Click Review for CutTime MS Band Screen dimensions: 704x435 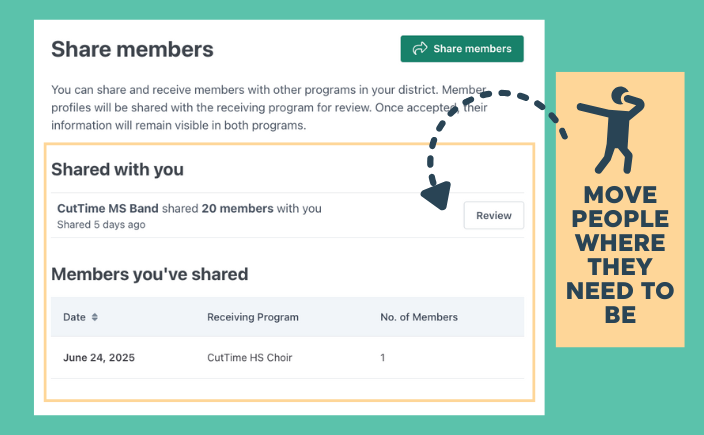(x=493, y=215)
